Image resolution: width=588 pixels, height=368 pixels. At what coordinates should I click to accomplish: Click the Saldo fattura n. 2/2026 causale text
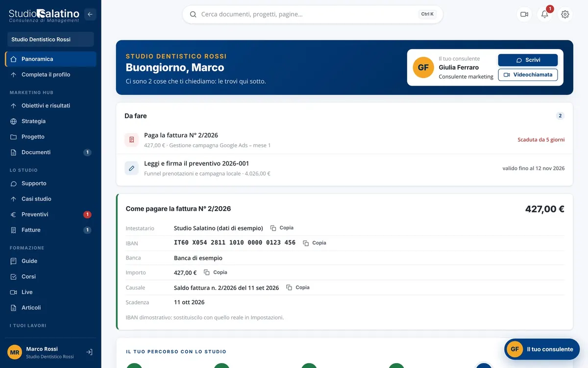pyautogui.click(x=226, y=288)
